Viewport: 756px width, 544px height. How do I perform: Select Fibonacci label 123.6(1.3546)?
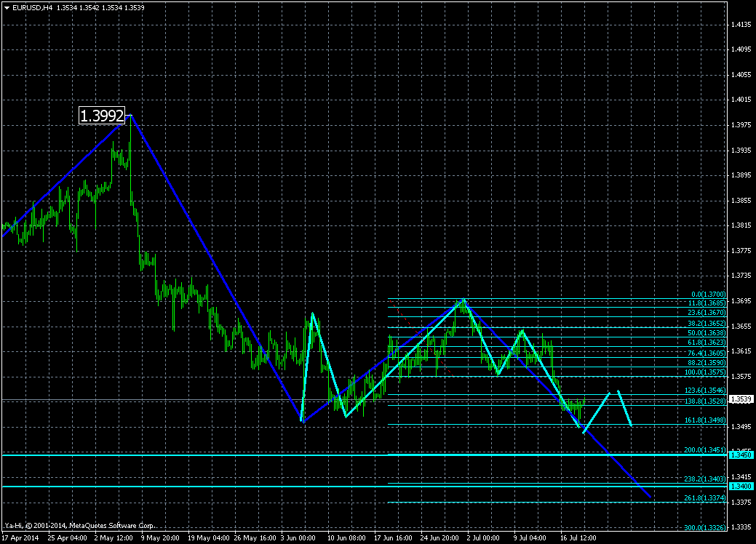705,391
